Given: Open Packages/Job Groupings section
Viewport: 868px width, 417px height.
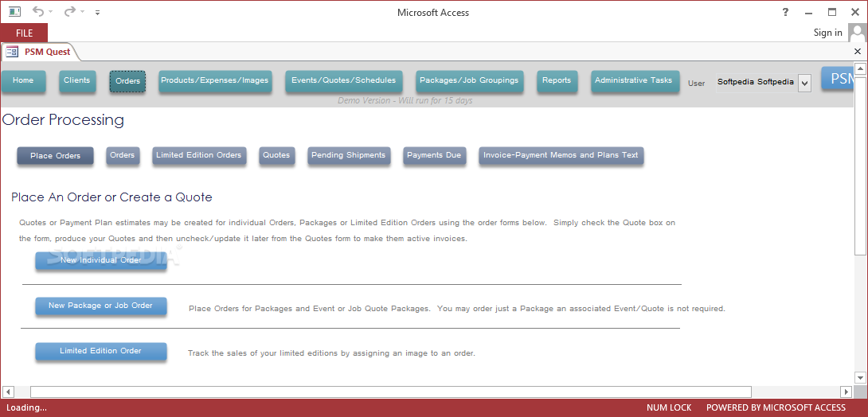Looking at the screenshot, I should pyautogui.click(x=469, y=80).
